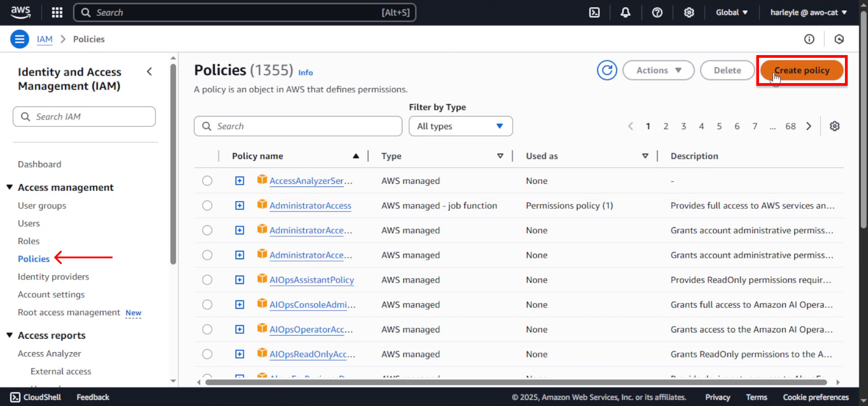The height and width of the screenshot is (406, 868).
Task: Click the policy cube icon for AIOpsAssistantPolicy
Action: pos(262,279)
